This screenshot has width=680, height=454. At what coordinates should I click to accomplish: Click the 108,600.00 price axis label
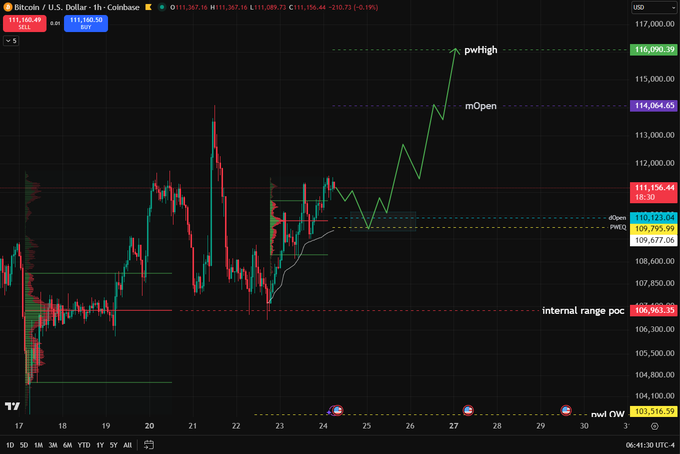(x=655, y=261)
